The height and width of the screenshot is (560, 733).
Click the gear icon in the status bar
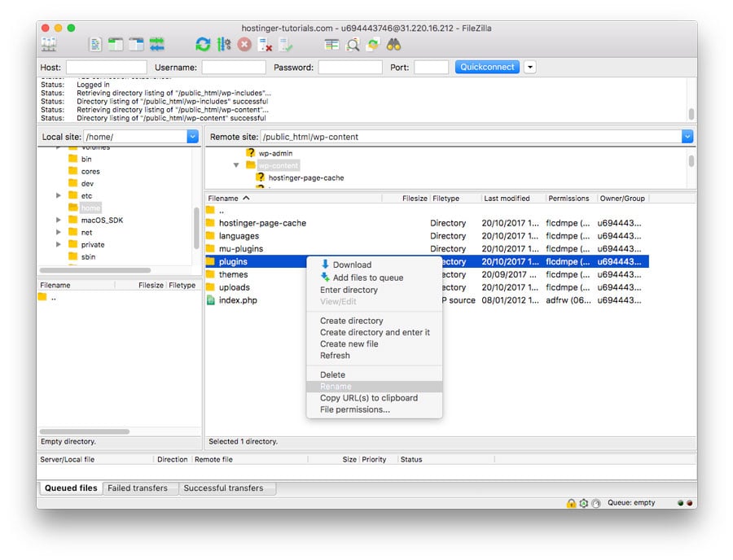click(x=583, y=503)
